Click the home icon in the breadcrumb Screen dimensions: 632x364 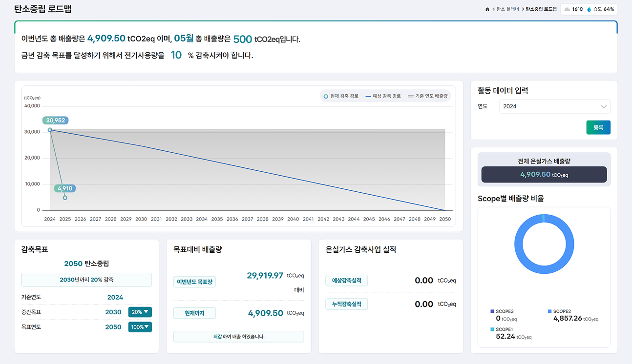[486, 8]
